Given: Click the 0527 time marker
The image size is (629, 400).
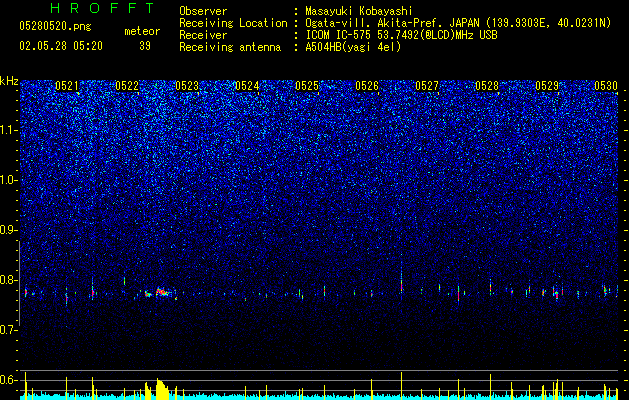Looking at the screenshot, I should pos(427,86).
